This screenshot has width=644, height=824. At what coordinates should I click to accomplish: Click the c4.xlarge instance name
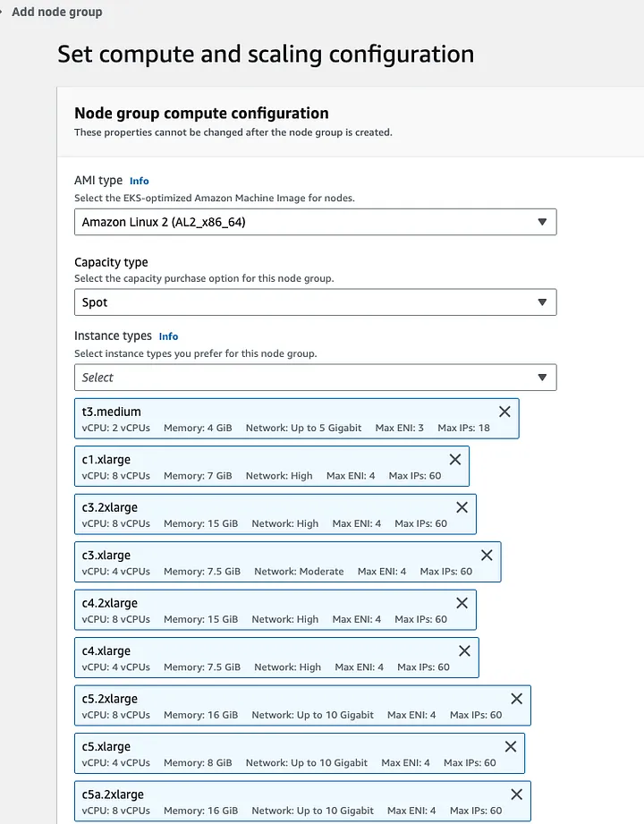point(106,650)
